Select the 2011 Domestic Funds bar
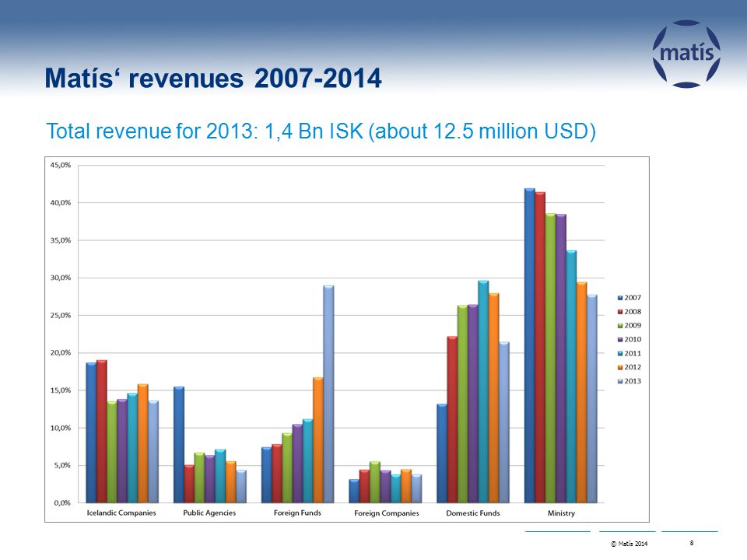The image size is (747, 560). click(x=483, y=392)
